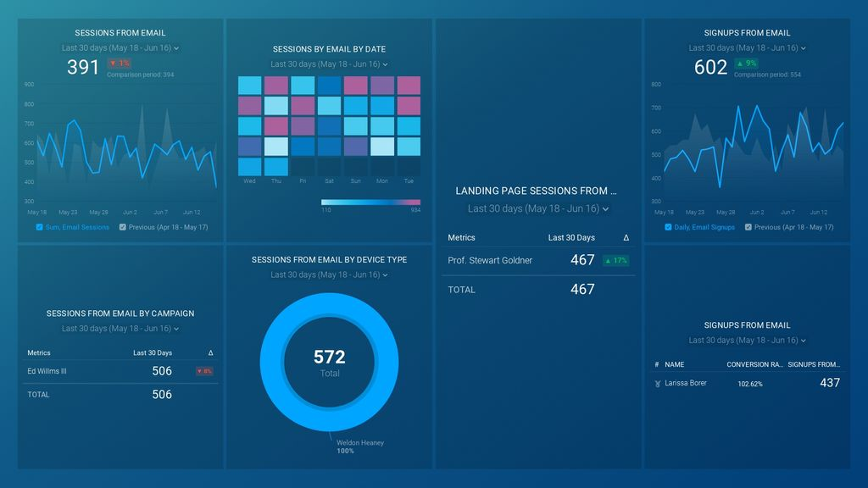
Task: Click Last 30 Days header in Landing Page table
Action: click(571, 237)
